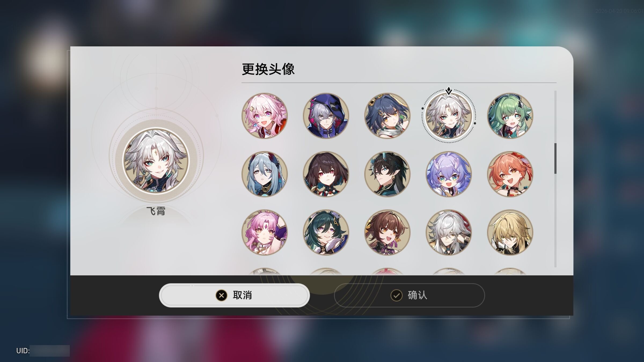This screenshot has height=362, width=644.
Task: Choose the purple-hooded gray-haired avatar
Action: click(x=326, y=116)
